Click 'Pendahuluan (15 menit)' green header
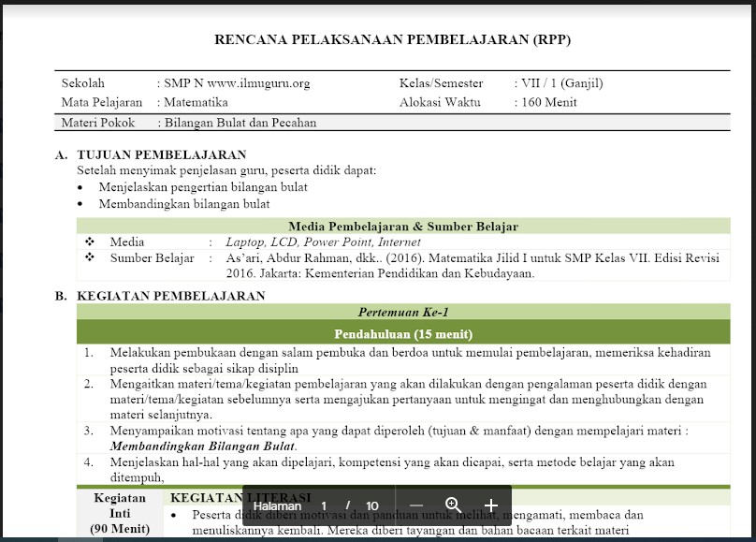The height and width of the screenshot is (542, 756). (x=403, y=333)
